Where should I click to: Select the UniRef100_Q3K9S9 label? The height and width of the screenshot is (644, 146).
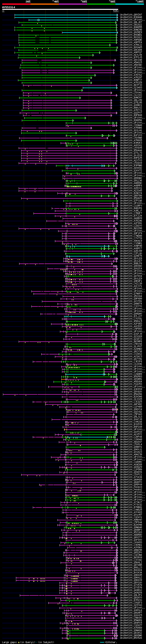pos(131,389)
